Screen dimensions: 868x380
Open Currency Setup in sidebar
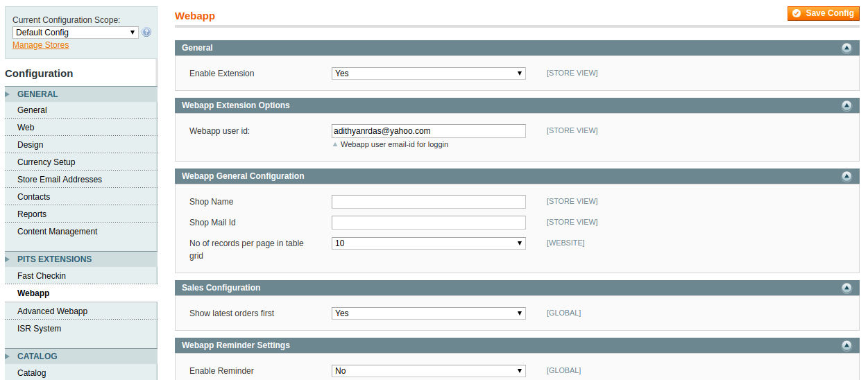[x=46, y=162]
